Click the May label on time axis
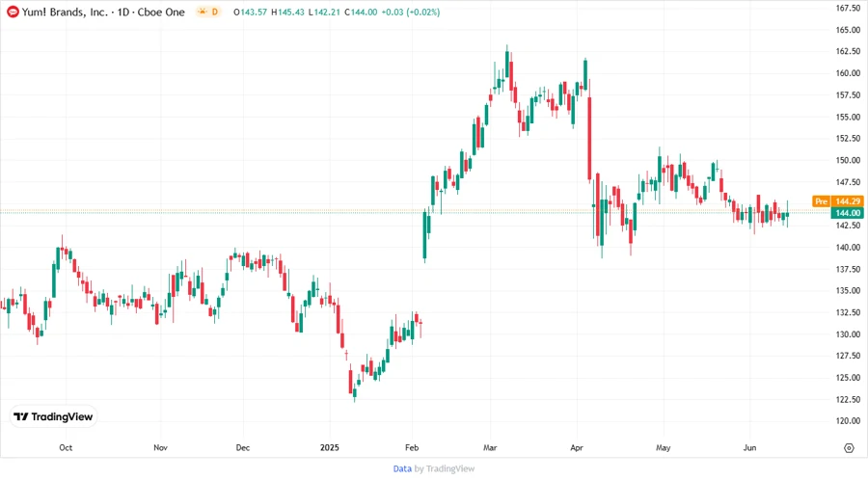 pos(664,447)
